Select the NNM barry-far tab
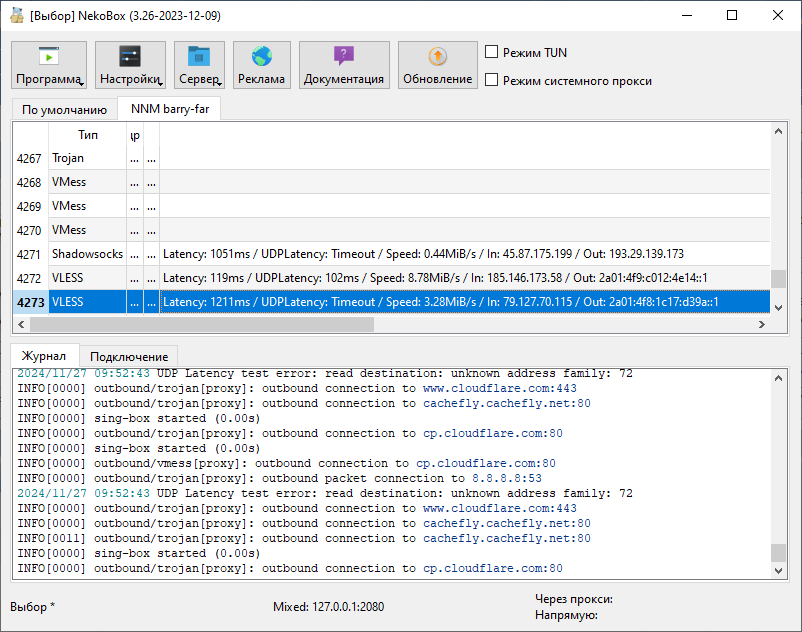This screenshot has height=632, width=802. click(168, 110)
